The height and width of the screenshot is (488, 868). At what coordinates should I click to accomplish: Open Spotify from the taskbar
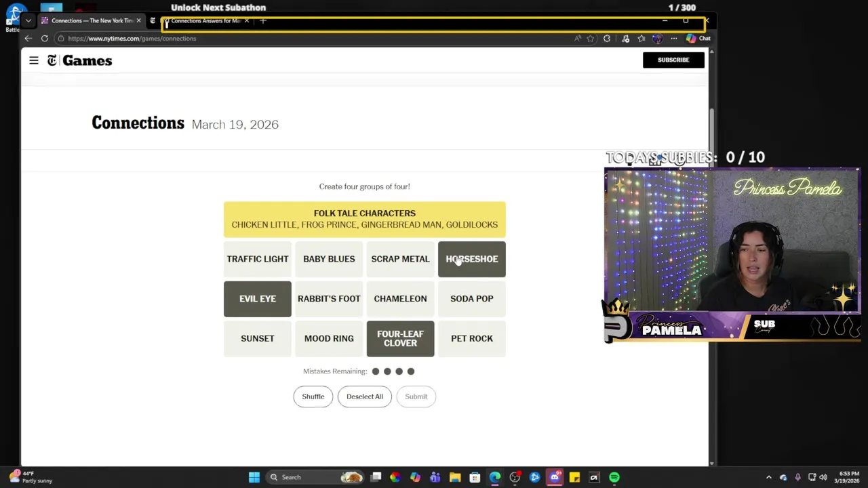coord(614,477)
